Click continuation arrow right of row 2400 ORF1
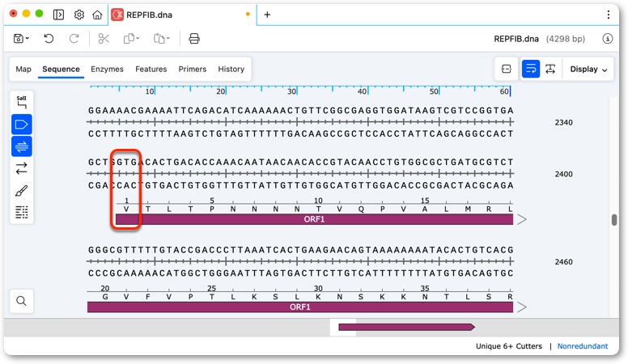628x364 pixels. [521, 219]
